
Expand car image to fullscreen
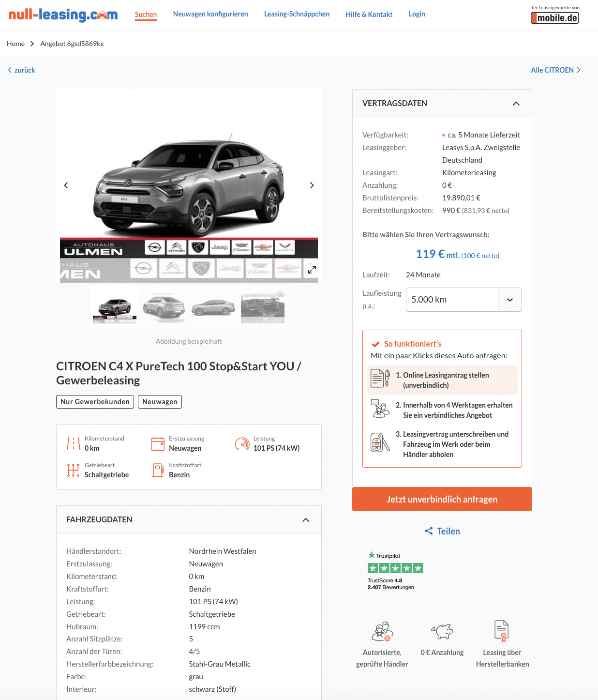pyautogui.click(x=312, y=270)
